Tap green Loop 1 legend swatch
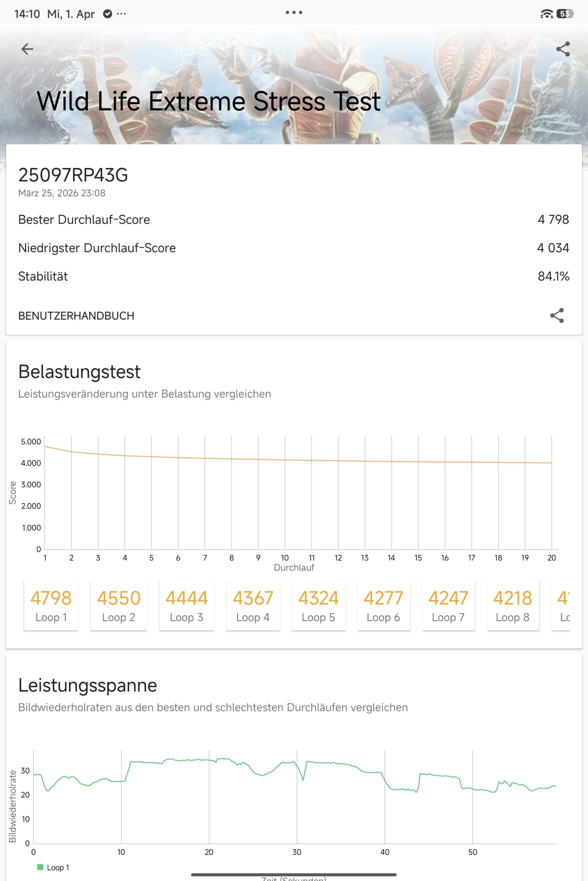 click(x=40, y=867)
